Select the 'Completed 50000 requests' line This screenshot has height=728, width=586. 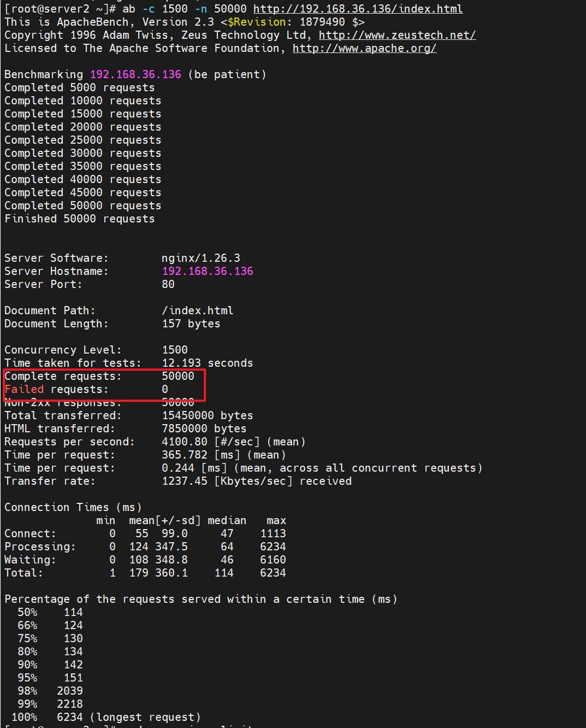(83, 206)
